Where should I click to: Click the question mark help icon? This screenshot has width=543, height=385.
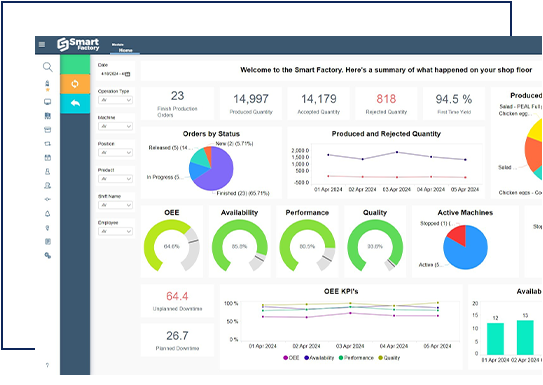tap(47, 365)
